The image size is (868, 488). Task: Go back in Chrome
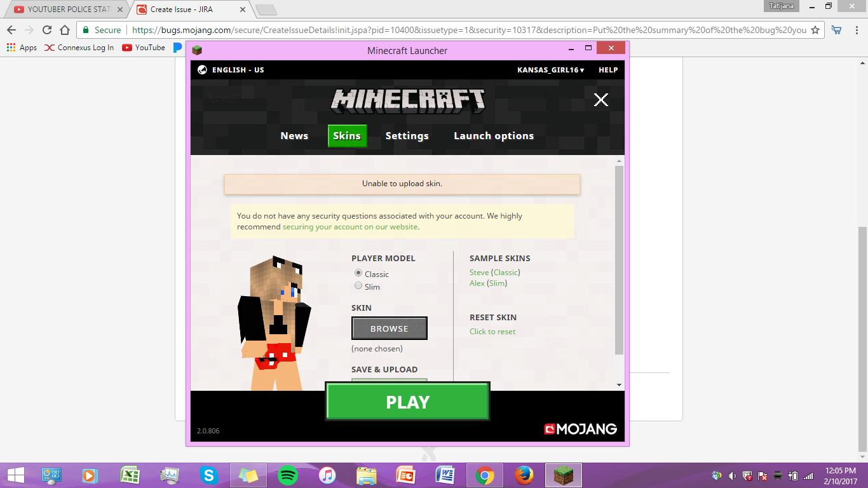(11, 30)
